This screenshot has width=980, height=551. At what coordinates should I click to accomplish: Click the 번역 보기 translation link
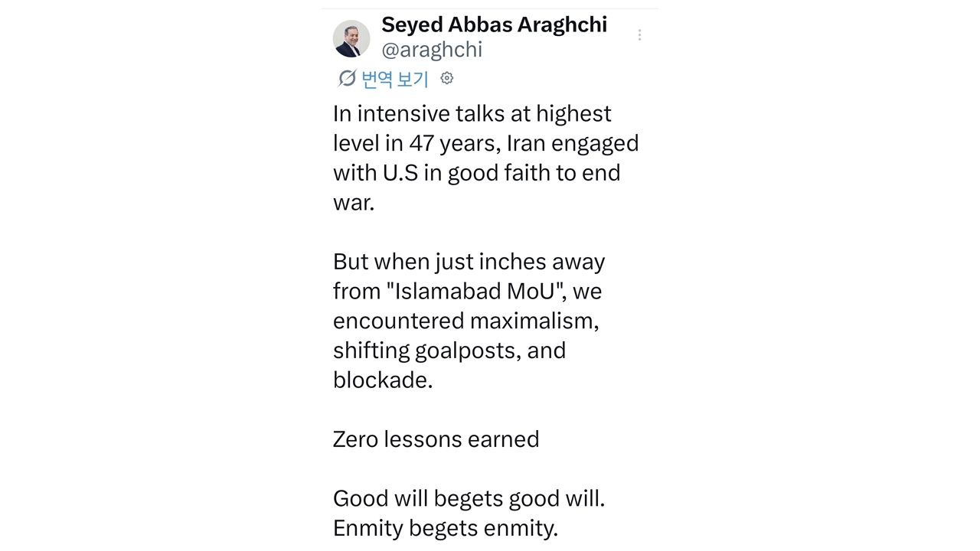tap(395, 78)
